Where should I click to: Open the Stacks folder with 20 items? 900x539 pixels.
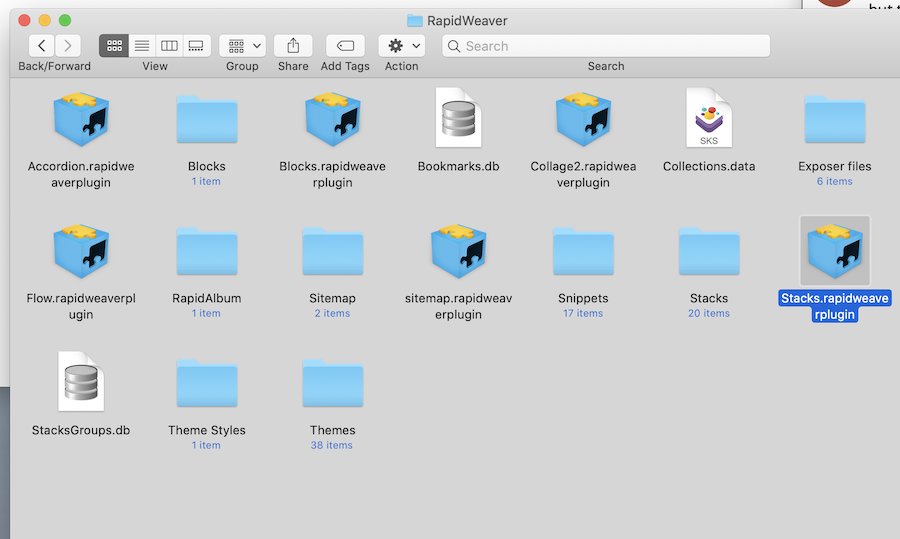709,251
